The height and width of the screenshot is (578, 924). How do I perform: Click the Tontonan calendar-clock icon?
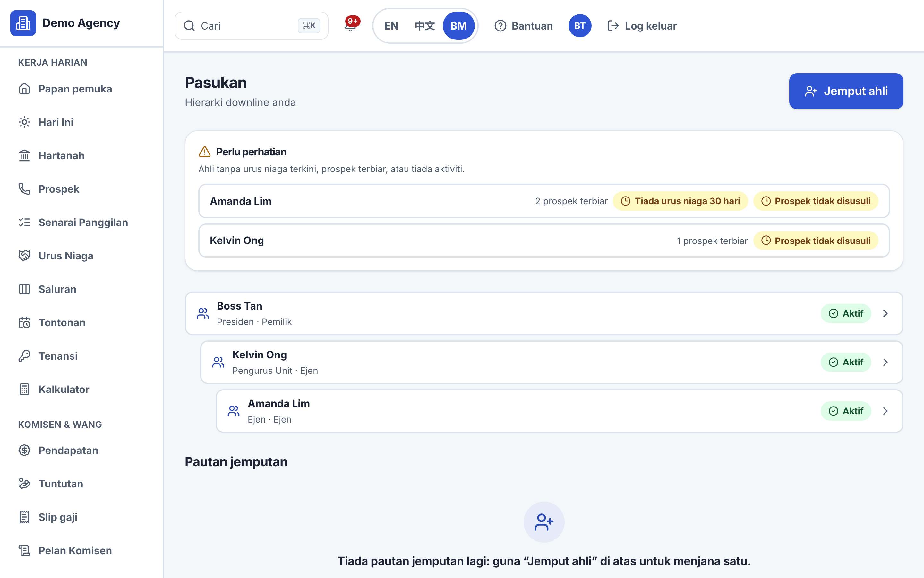coord(24,322)
